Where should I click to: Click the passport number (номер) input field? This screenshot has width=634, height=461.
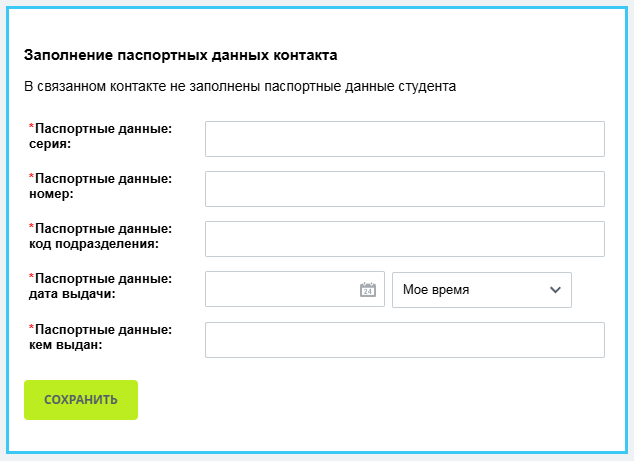pos(404,189)
